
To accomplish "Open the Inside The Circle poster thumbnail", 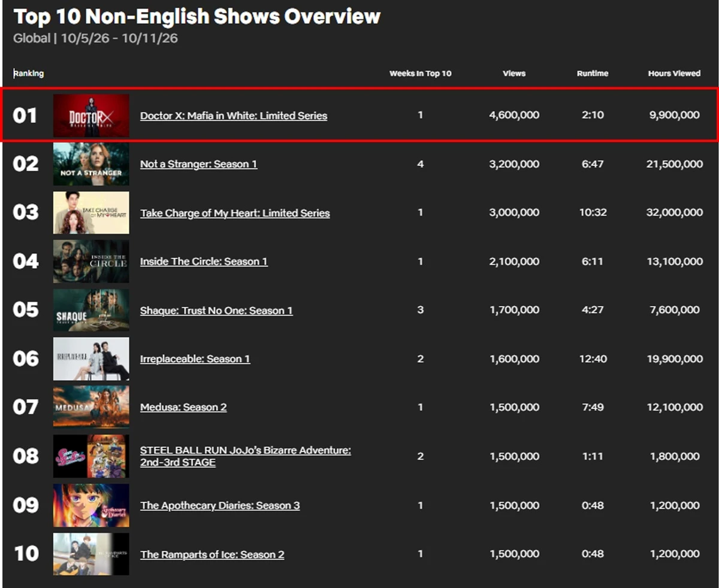I will tap(91, 262).
